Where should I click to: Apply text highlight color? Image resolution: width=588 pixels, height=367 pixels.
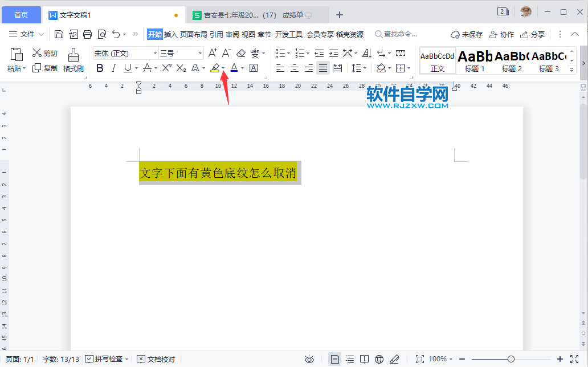tap(215, 68)
